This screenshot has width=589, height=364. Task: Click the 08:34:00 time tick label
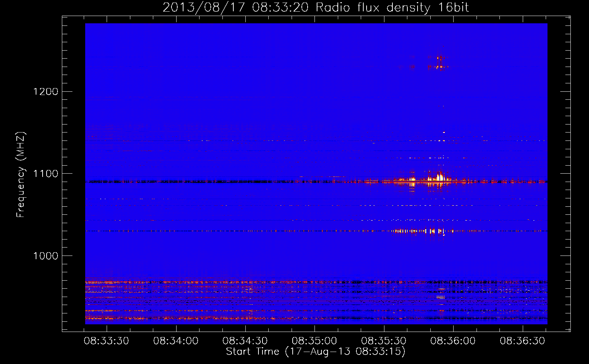[x=176, y=341]
